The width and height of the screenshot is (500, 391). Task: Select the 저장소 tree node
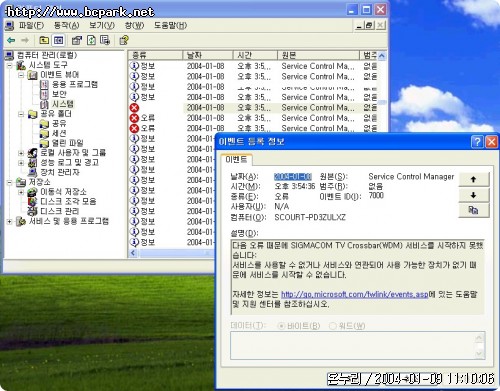click(40, 182)
